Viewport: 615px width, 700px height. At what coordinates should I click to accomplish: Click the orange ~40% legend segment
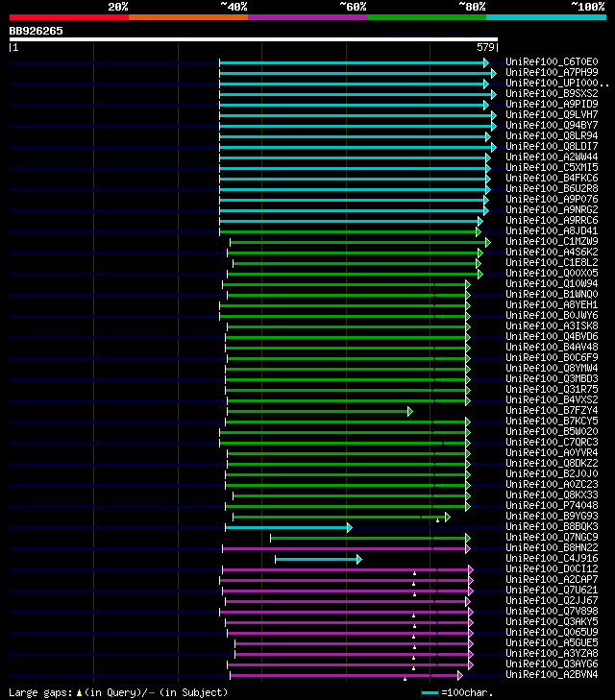[188, 17]
